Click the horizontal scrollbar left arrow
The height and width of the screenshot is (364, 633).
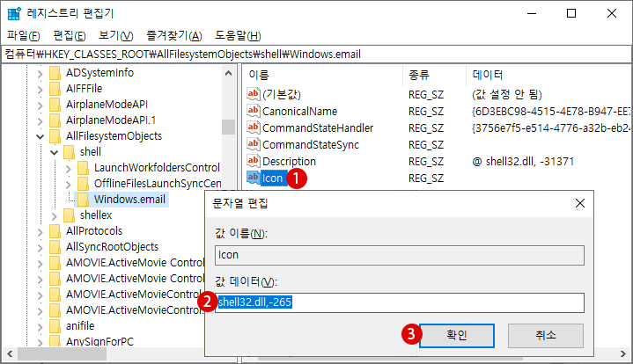10,354
